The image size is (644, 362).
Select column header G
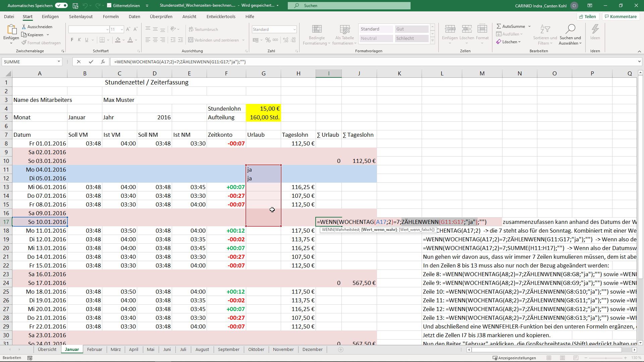[263, 73]
